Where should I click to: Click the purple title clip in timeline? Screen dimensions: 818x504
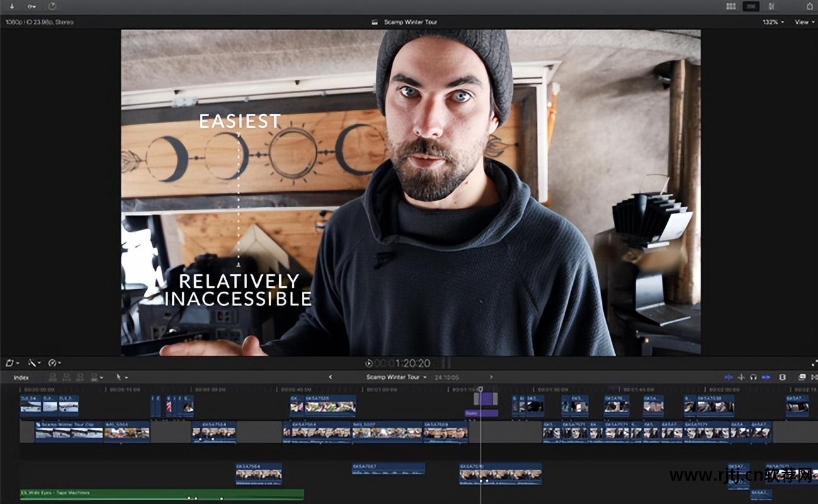coord(481,413)
